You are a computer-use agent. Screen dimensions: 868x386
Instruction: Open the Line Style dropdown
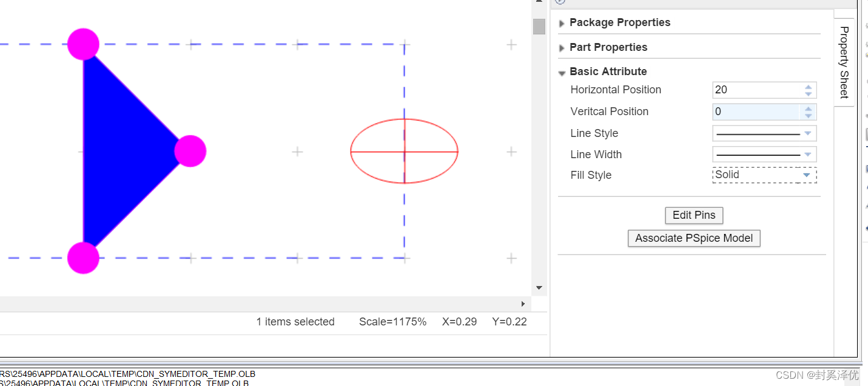coord(807,133)
